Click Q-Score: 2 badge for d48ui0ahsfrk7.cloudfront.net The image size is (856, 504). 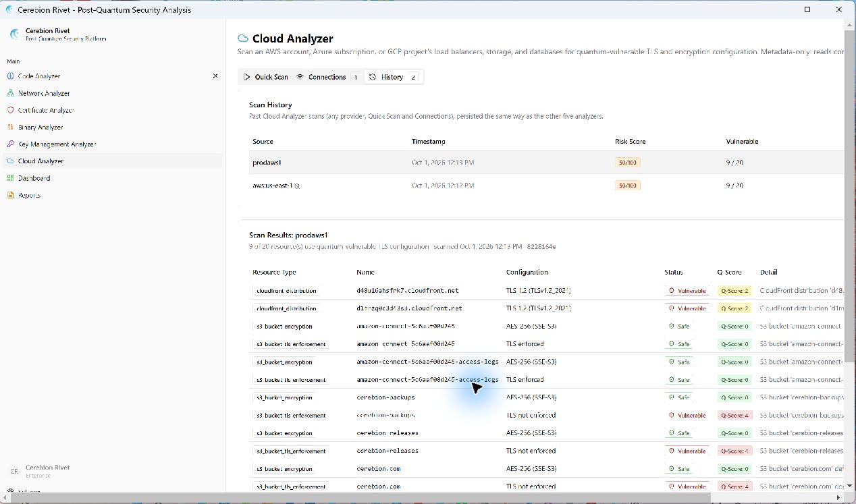pos(734,291)
